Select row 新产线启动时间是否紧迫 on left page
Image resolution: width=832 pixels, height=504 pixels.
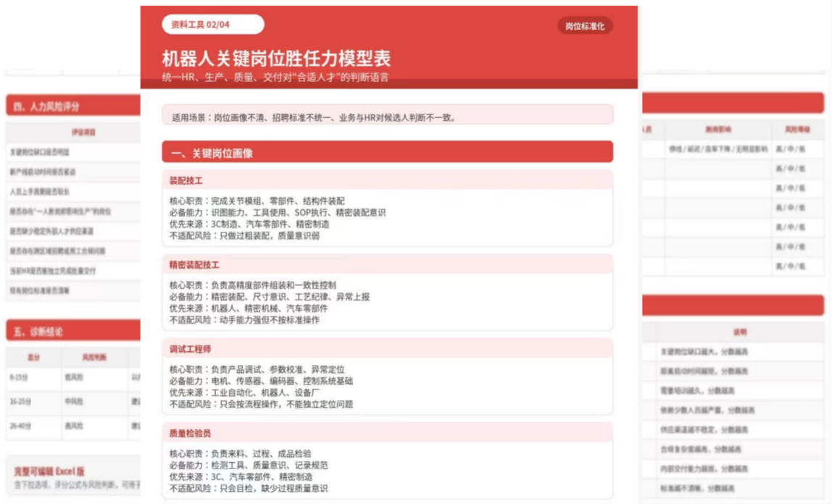tap(73, 172)
